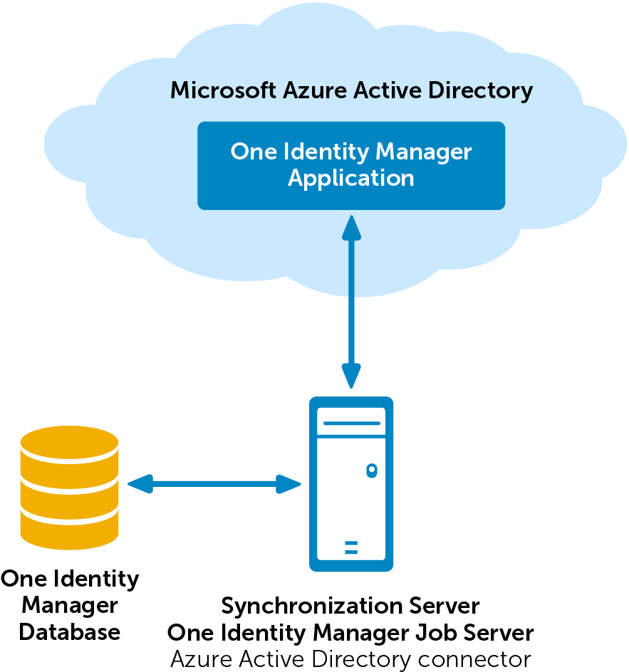This screenshot has width=629, height=672.
Task: Click the One Identity Manager Database label
Action: click(x=70, y=605)
